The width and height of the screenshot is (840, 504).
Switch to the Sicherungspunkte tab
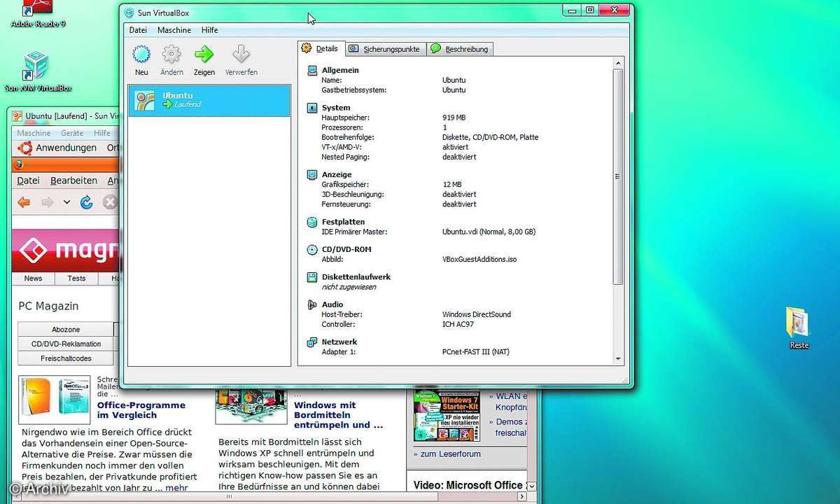tap(385, 49)
